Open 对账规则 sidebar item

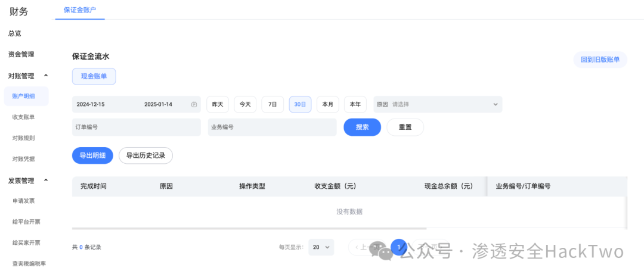pos(24,138)
